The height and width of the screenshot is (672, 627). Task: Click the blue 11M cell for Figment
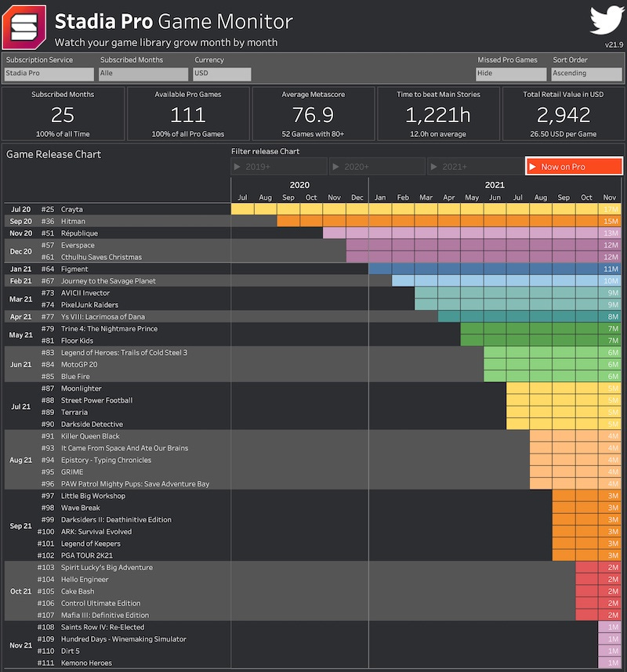point(610,269)
